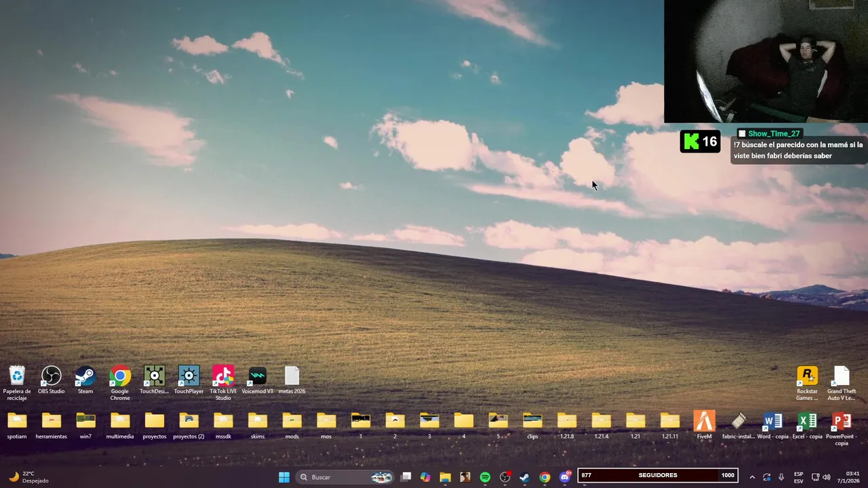The image size is (868, 488).
Task: Select the OBS Studio desktop shortcut
Action: 52,381
